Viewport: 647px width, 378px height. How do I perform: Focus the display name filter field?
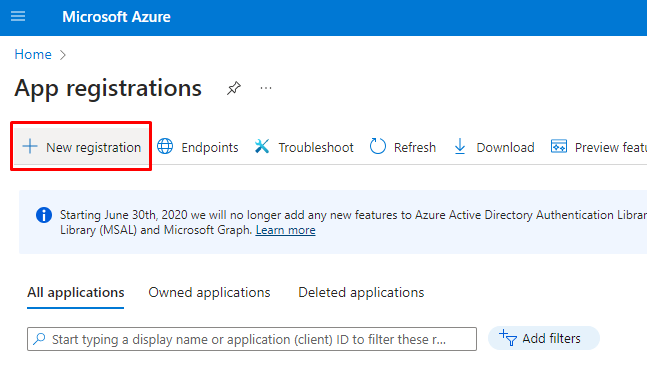[x=252, y=339]
